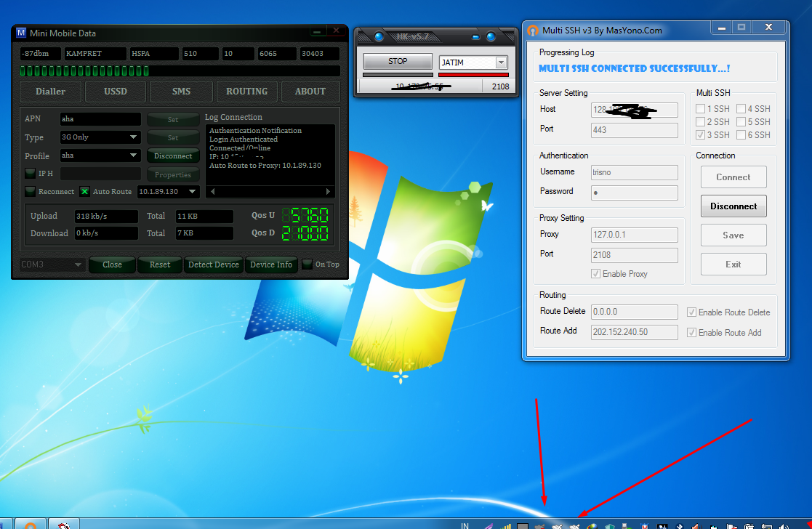The height and width of the screenshot is (529, 812).
Task: Click the Proxy field showing 127.0.0.1
Action: coord(635,235)
